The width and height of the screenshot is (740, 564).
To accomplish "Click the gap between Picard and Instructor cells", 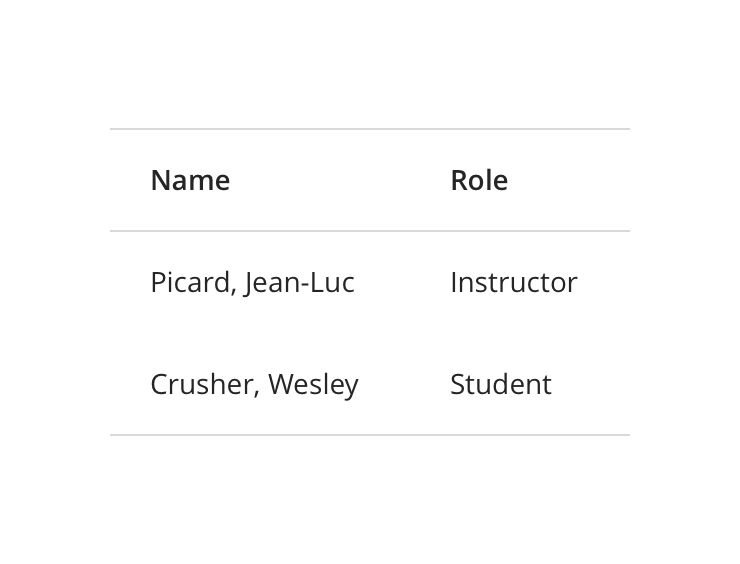I will pos(402,282).
